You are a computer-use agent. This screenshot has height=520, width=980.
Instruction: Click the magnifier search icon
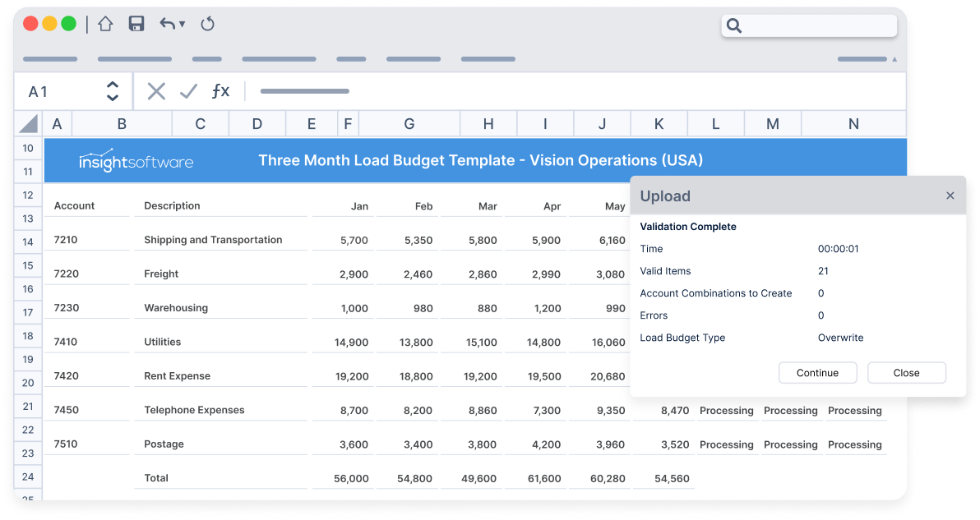point(734,25)
